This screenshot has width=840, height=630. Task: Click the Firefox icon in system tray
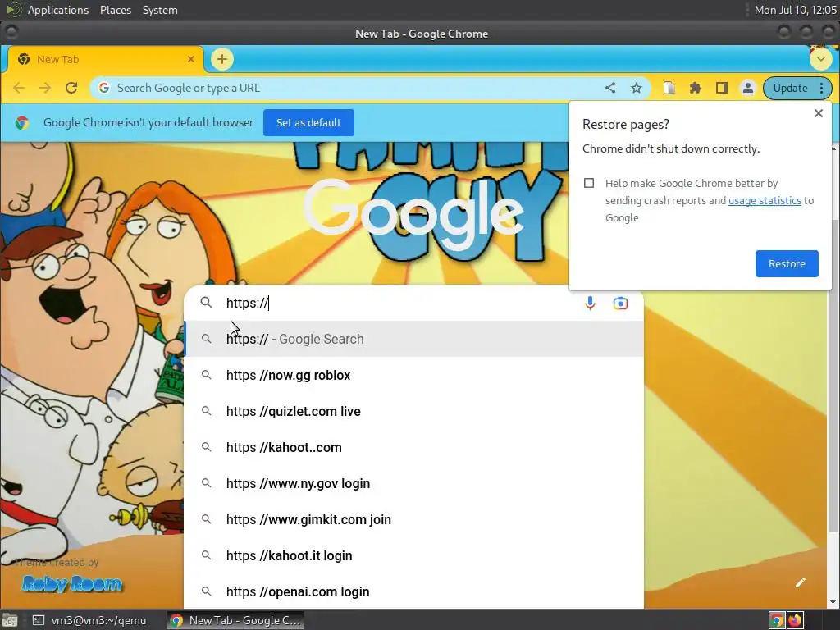click(795, 620)
